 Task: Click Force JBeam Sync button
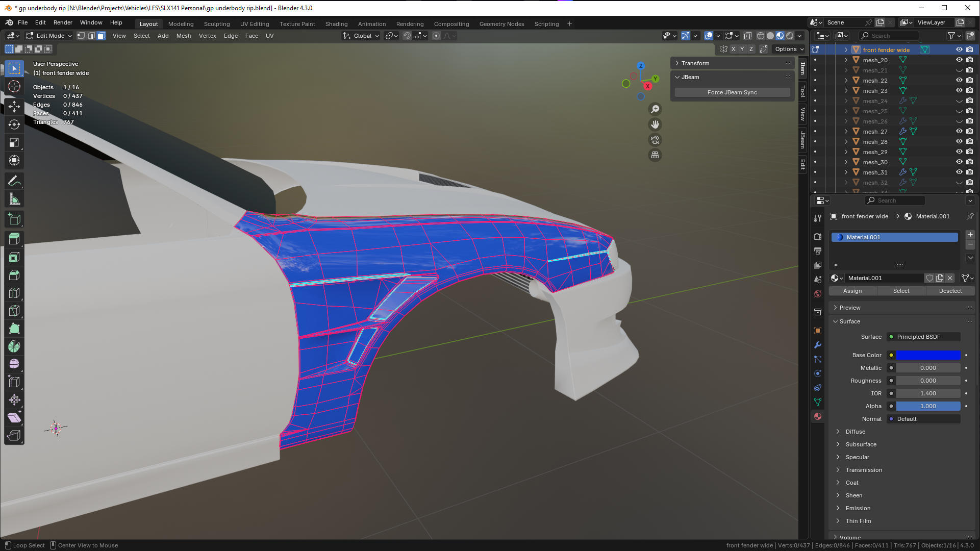tap(732, 92)
